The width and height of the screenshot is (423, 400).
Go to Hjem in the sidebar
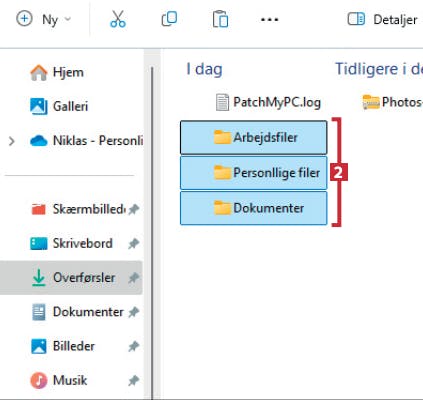coord(57,72)
